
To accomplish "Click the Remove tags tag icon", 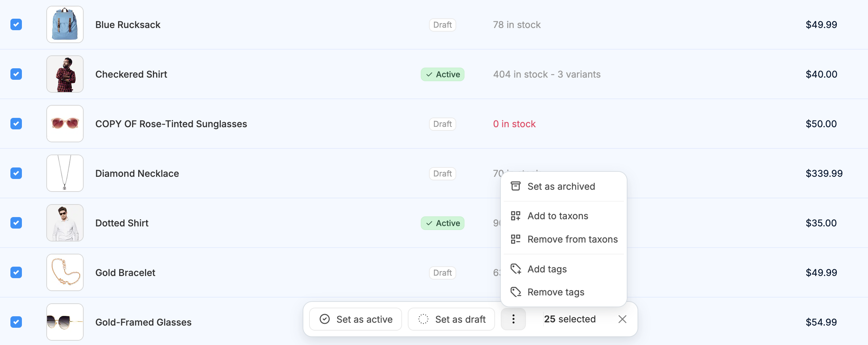I will pyautogui.click(x=515, y=292).
